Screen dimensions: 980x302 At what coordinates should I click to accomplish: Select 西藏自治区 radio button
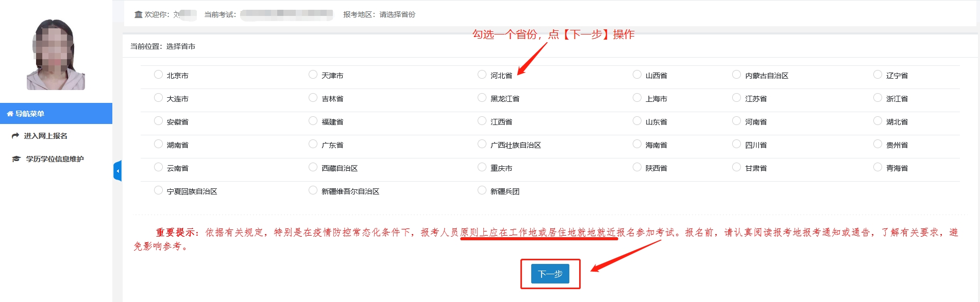313,167
